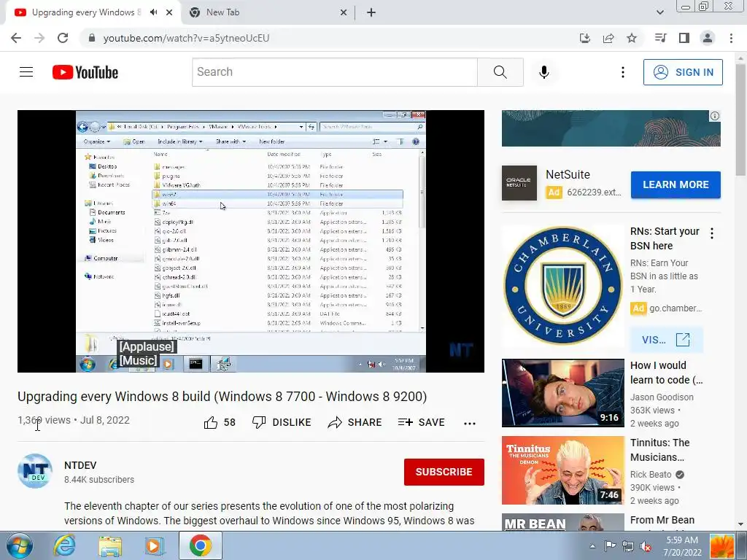Screen dimensions: 747x560
Task: Click the muted volume tray icon
Action: pos(646,546)
